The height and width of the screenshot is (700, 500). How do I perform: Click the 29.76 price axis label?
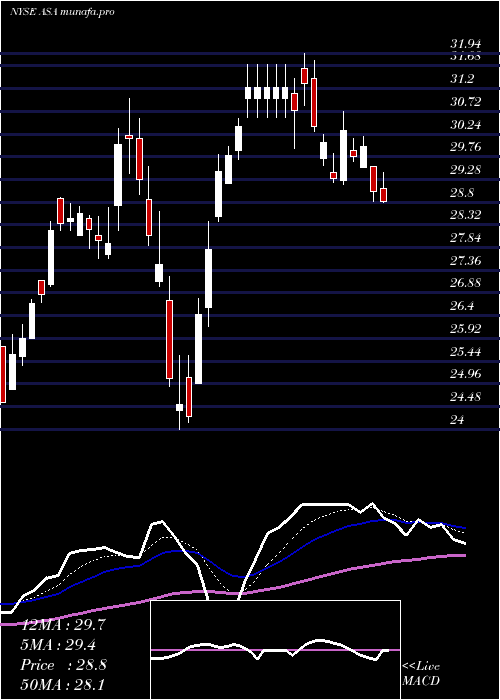pyautogui.click(x=465, y=147)
